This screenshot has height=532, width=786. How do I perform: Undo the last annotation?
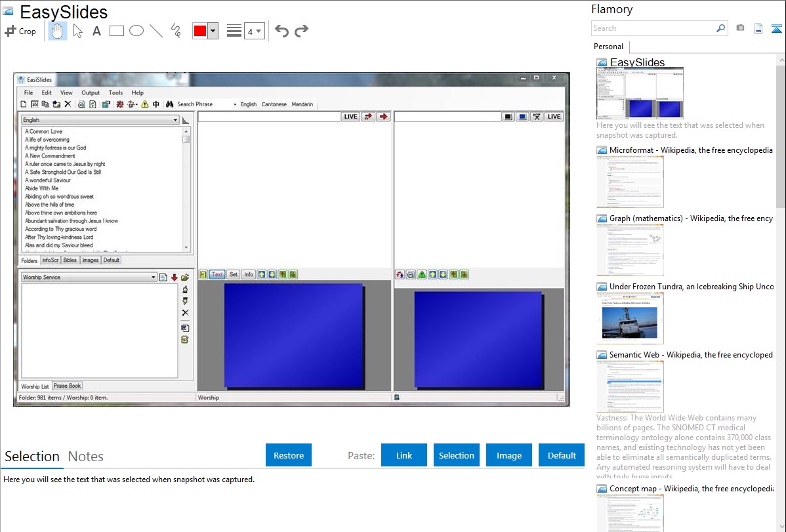[281, 31]
